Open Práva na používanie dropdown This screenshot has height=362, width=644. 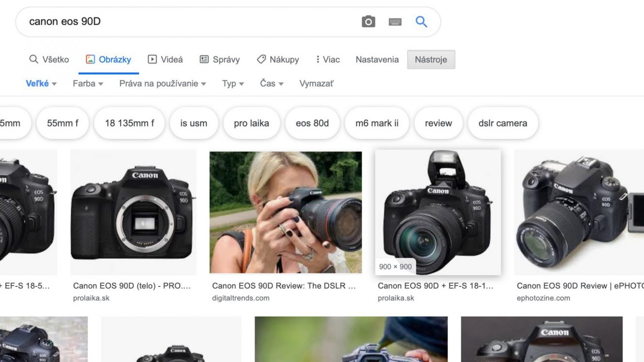pyautogui.click(x=162, y=83)
